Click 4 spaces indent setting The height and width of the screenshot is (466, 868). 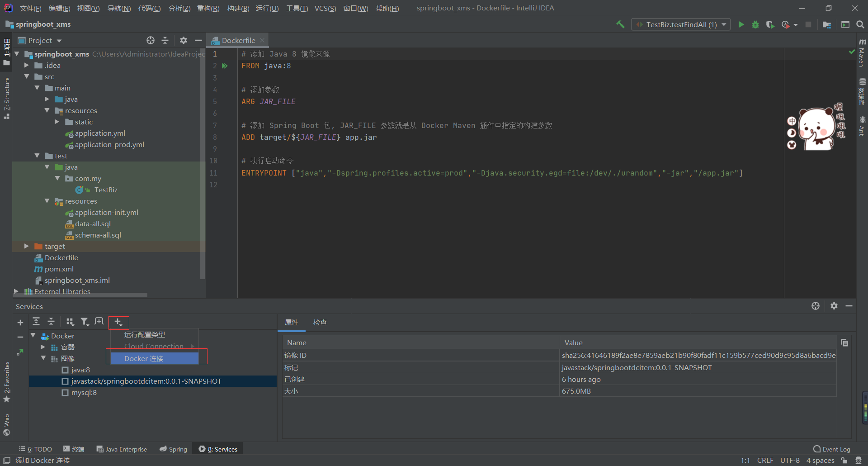point(820,461)
